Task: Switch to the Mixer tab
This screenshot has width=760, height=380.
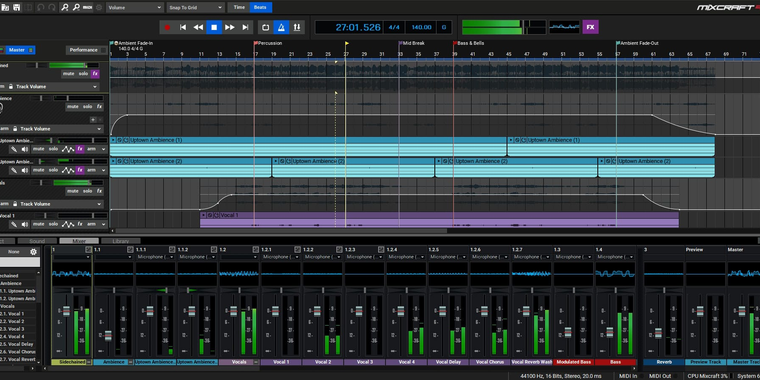Action: point(79,241)
